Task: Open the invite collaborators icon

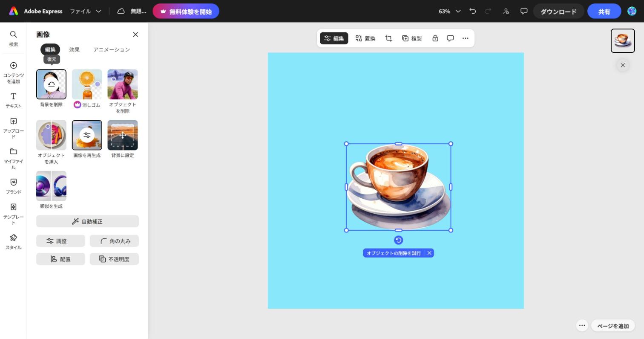Action: click(x=506, y=12)
